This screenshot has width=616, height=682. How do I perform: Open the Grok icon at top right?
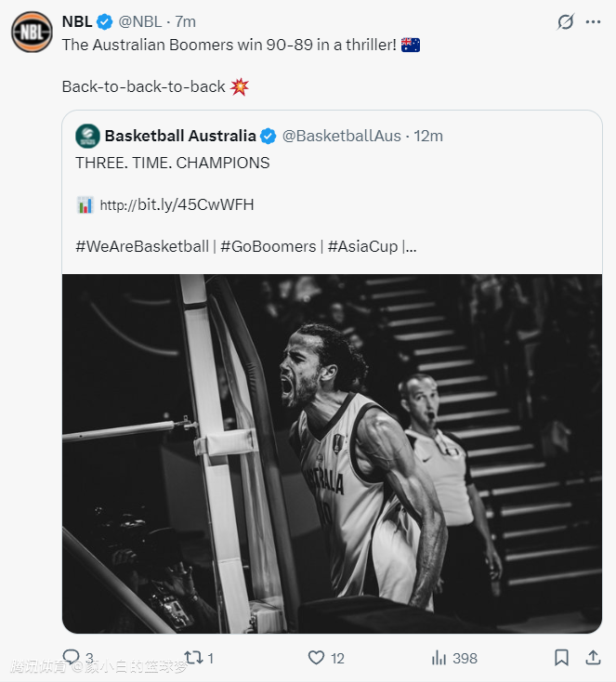pos(564,21)
